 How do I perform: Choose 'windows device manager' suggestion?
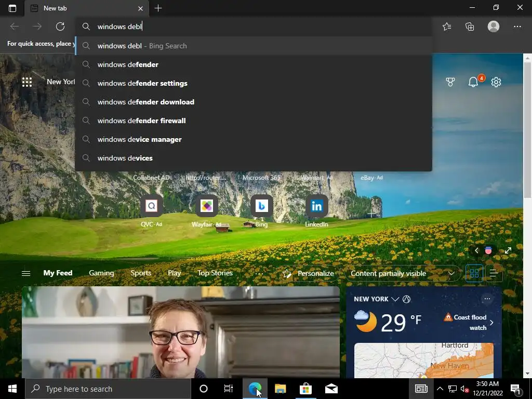[x=254, y=139]
